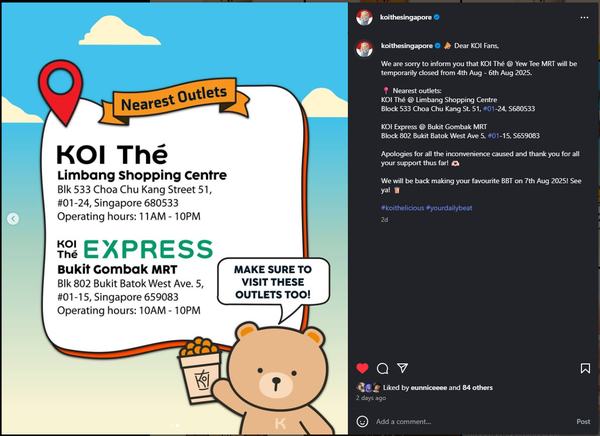Unlike the post with the red heart
The width and height of the screenshot is (600, 436).
coord(362,368)
